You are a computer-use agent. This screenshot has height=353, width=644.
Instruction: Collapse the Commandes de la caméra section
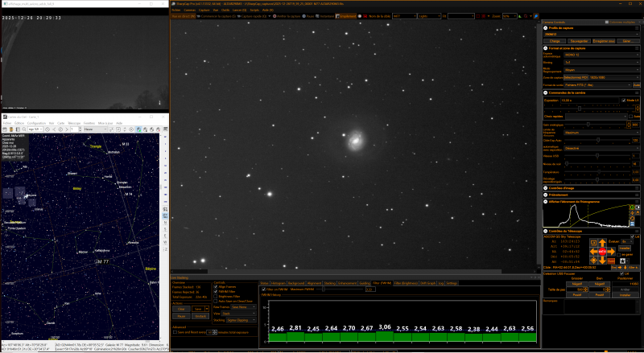tap(546, 92)
